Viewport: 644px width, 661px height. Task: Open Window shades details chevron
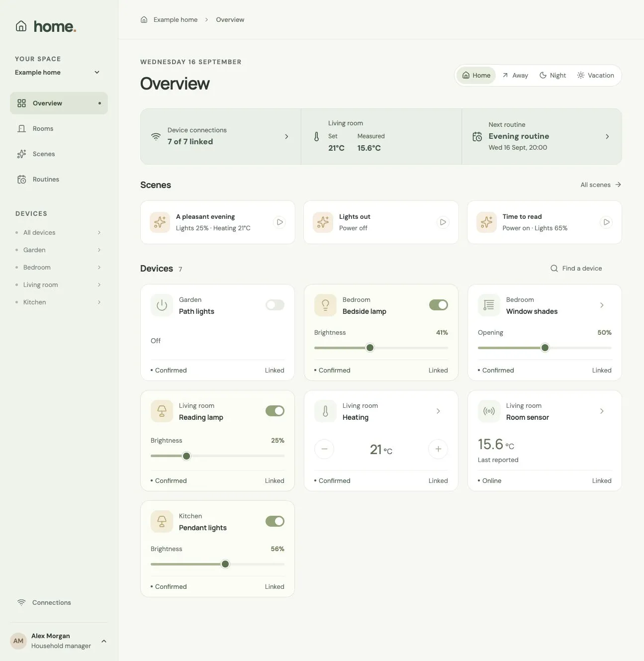[602, 305]
